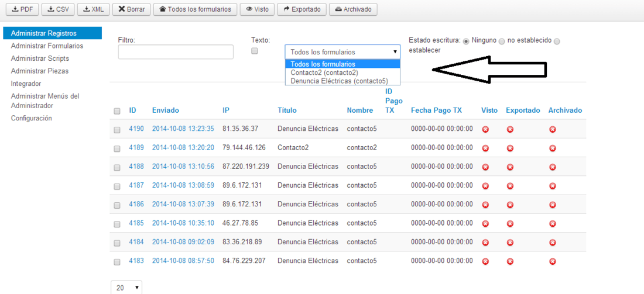Open record ID 4189

tap(136, 148)
